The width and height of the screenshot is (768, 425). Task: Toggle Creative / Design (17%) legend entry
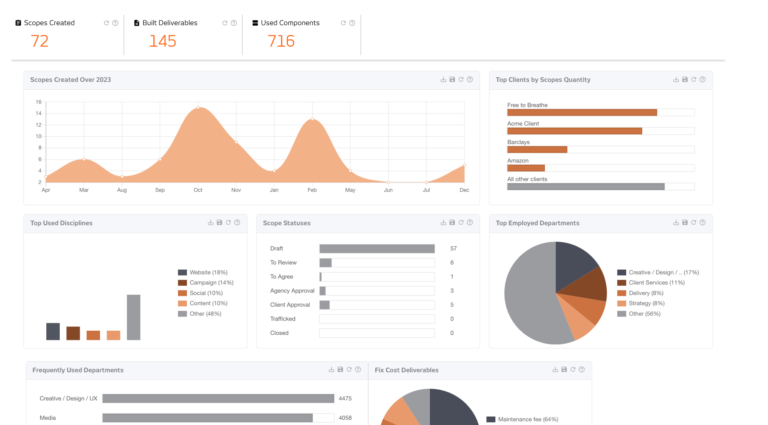[x=658, y=272]
